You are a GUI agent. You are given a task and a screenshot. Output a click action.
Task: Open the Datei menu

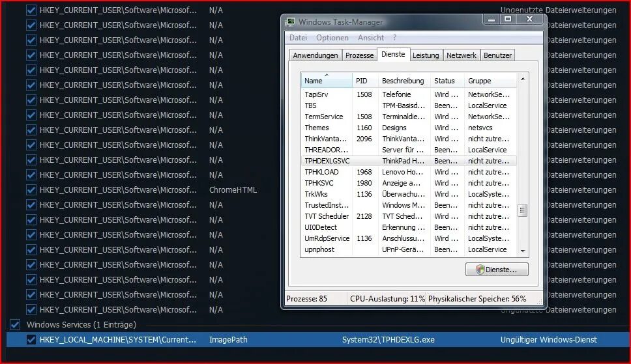point(298,38)
